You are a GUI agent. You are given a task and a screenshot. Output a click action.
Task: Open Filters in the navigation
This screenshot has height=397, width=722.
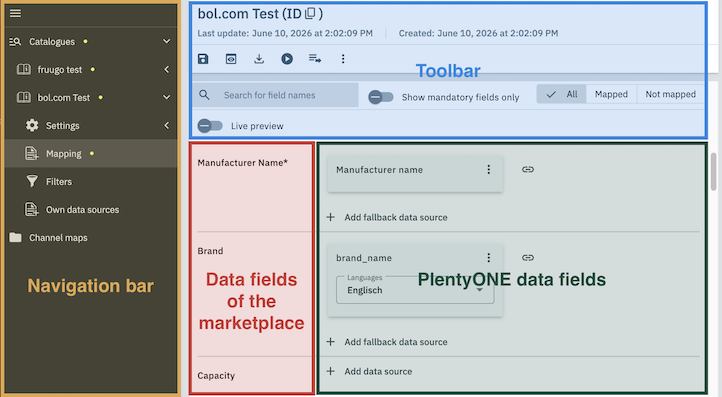[59, 182]
